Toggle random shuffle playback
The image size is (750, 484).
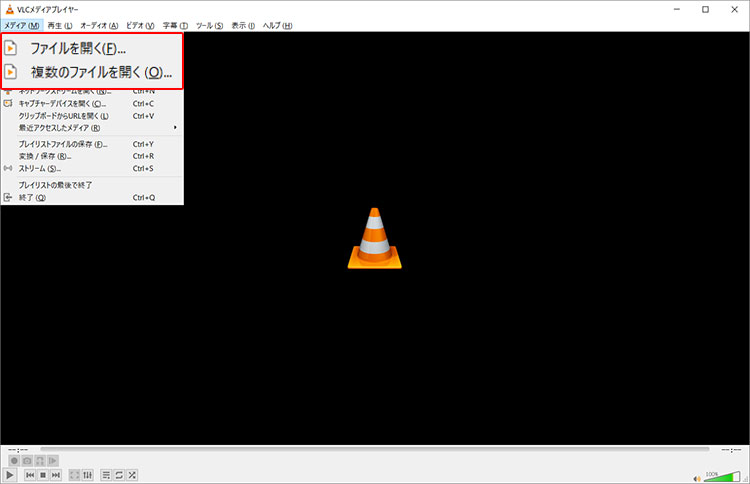point(133,474)
